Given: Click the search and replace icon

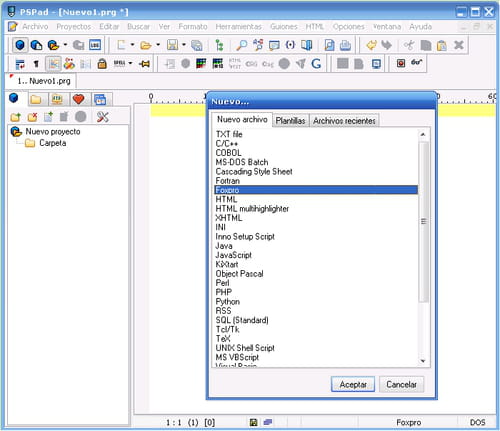Looking at the screenshot, I should (x=258, y=45).
